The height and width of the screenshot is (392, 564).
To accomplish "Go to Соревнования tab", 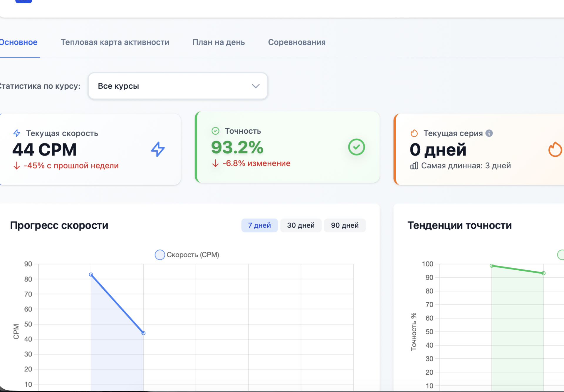I will click(x=297, y=42).
